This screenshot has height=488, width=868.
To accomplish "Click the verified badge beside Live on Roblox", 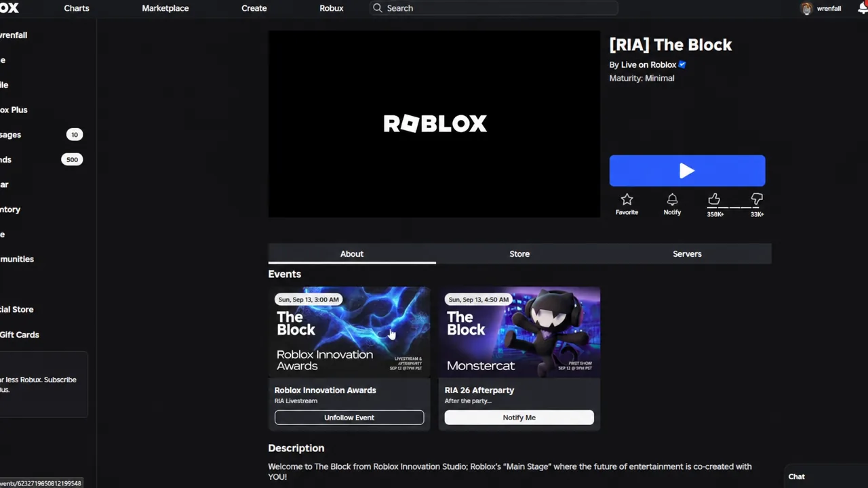I will [x=682, y=64].
